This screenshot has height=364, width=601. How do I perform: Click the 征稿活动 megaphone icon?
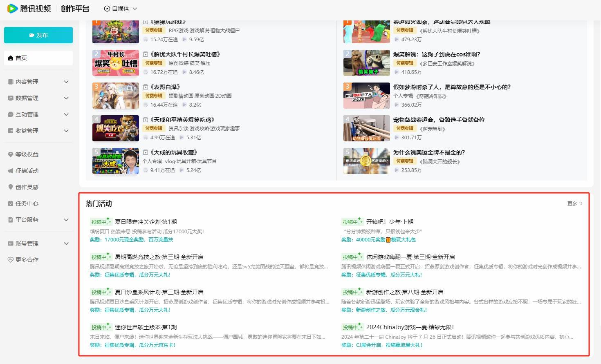[x=11, y=171]
